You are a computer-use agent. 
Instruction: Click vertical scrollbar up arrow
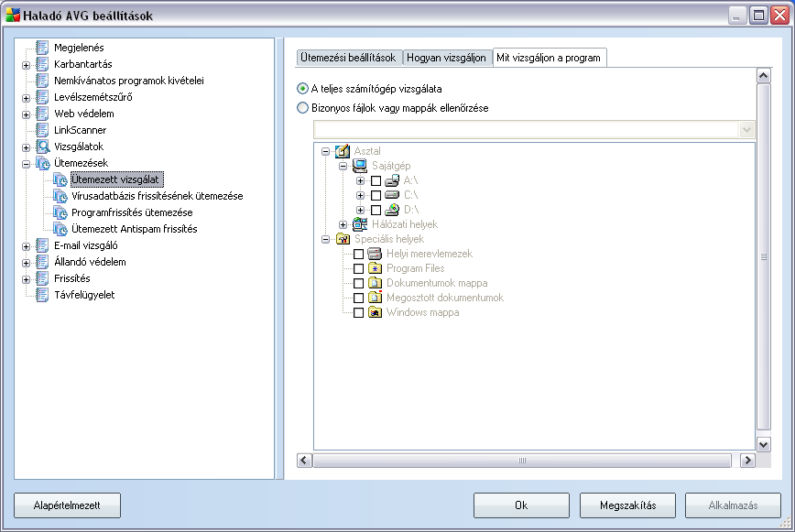click(764, 76)
